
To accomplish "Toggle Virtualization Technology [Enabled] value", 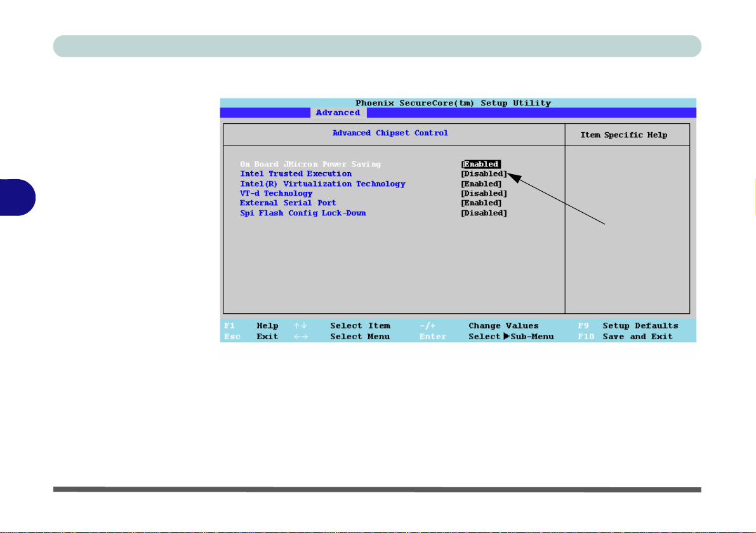I will [481, 184].
